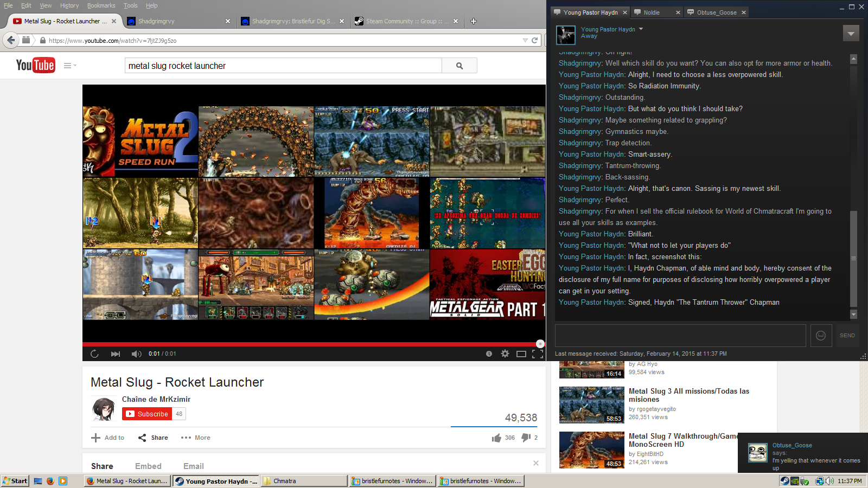Open the Firefox tab groups icon
The width and height of the screenshot is (868, 488).
point(26,40)
